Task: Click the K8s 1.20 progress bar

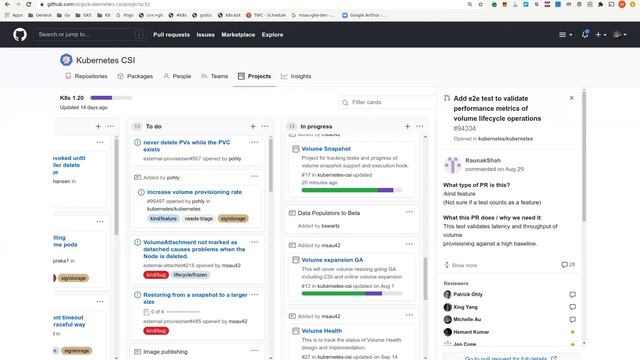Action: 111,98
